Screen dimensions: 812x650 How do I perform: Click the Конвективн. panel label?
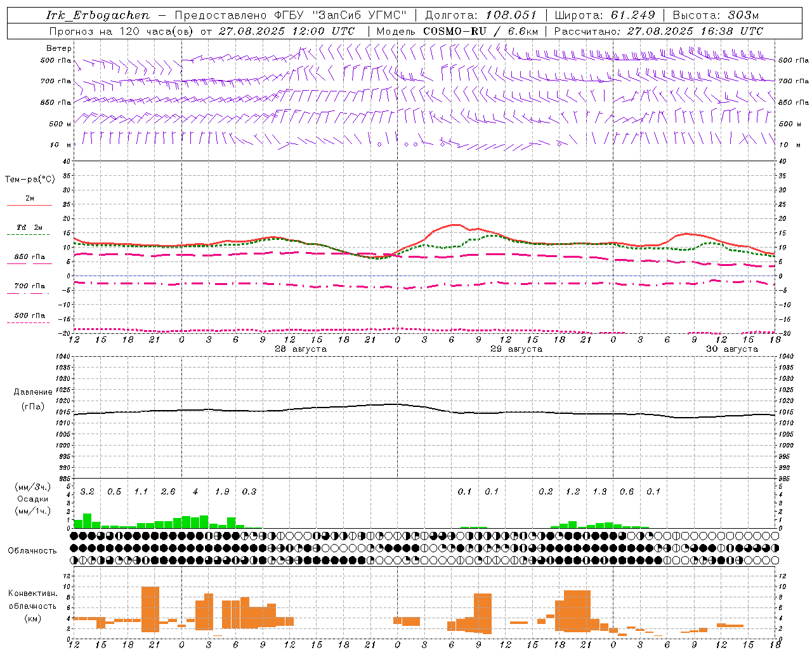click(x=33, y=594)
